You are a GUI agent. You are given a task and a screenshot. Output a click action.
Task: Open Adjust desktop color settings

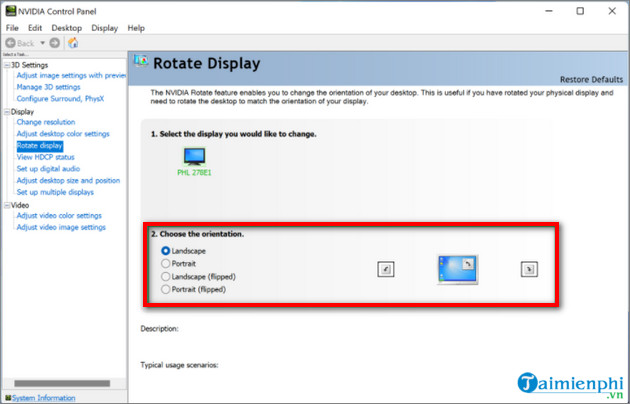click(63, 134)
